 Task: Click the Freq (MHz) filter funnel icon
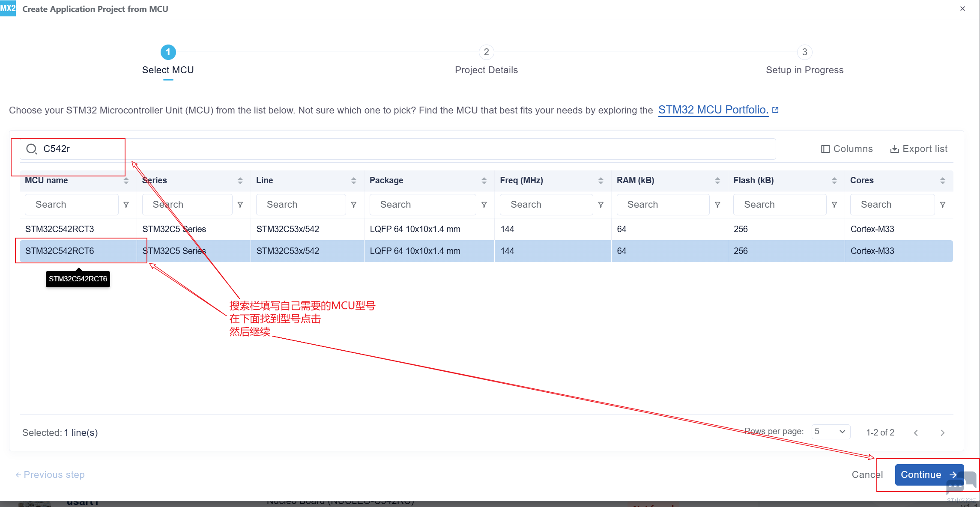[x=601, y=205]
